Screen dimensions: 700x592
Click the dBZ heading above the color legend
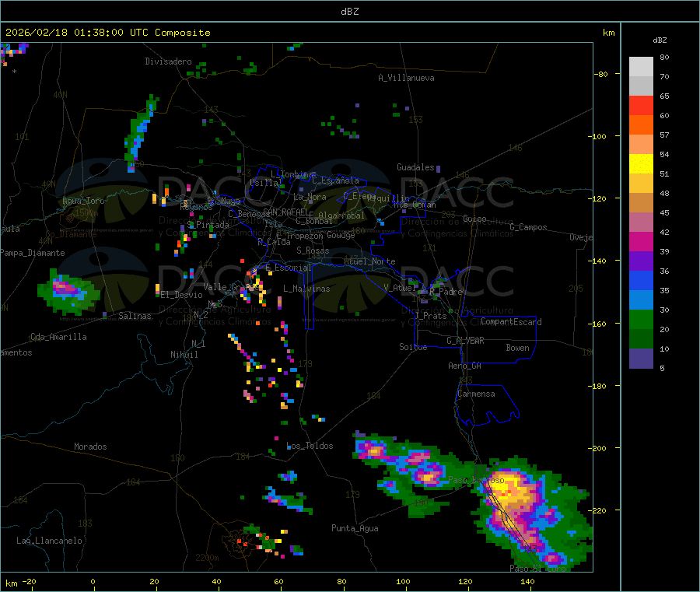(660, 40)
